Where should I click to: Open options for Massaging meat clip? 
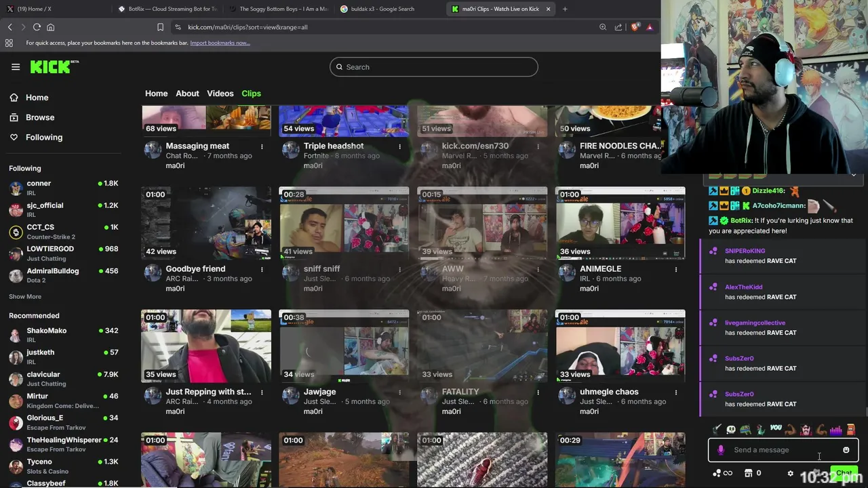[x=262, y=146]
